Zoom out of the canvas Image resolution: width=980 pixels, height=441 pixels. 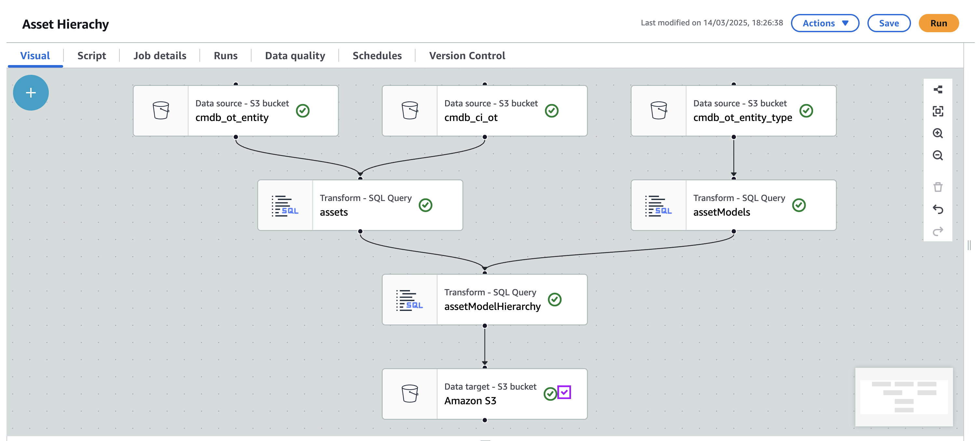click(x=938, y=155)
